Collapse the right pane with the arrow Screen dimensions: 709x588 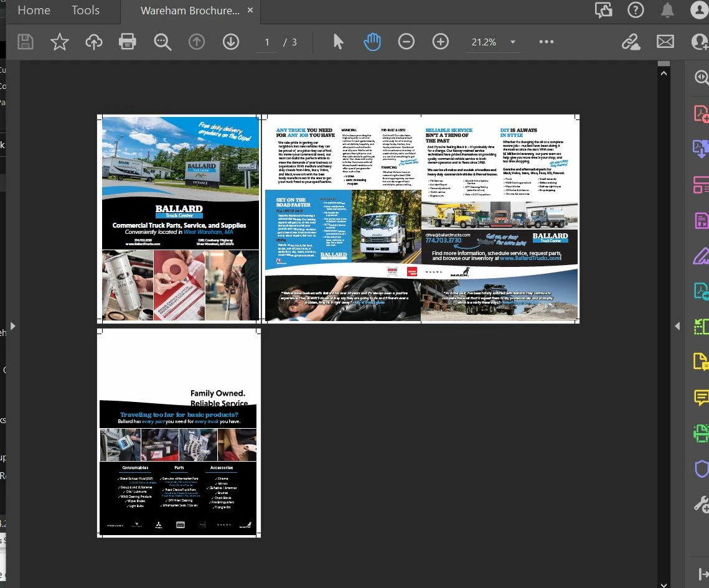(677, 326)
